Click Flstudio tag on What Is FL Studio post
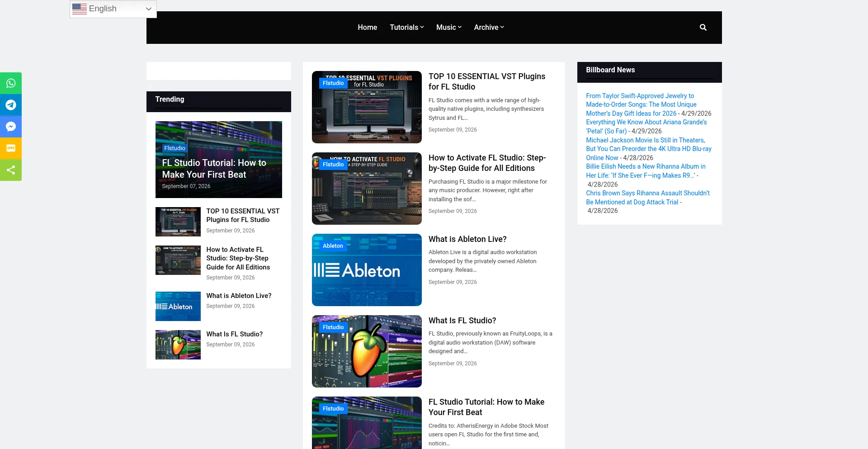The width and height of the screenshot is (868, 449). tap(333, 327)
